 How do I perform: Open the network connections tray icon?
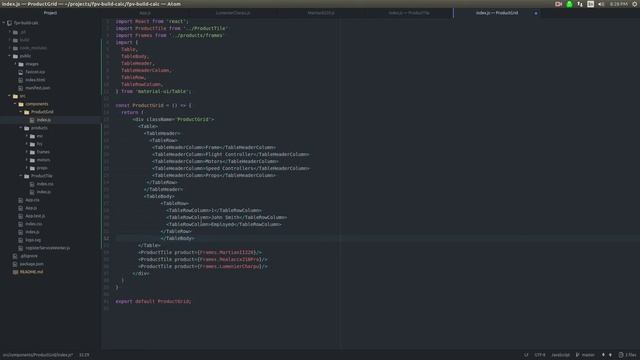point(580,4)
